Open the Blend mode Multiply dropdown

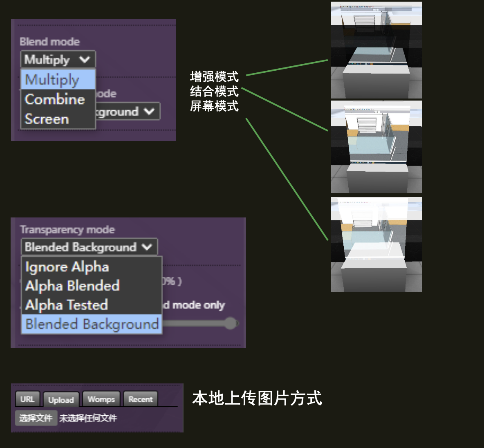(x=58, y=59)
